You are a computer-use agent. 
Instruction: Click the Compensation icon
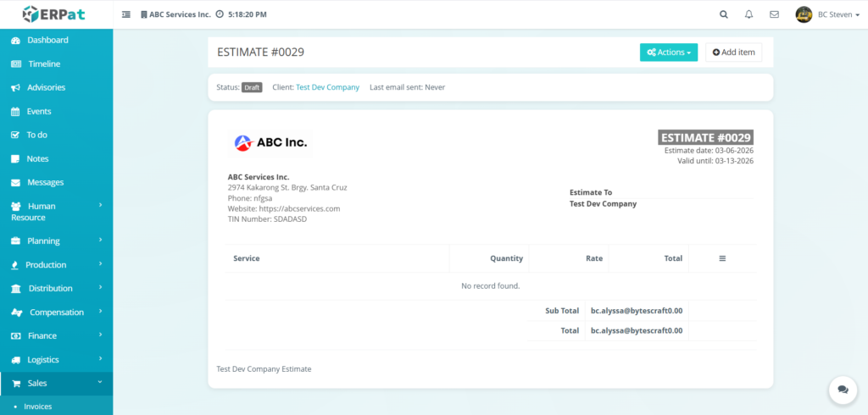pos(17,313)
